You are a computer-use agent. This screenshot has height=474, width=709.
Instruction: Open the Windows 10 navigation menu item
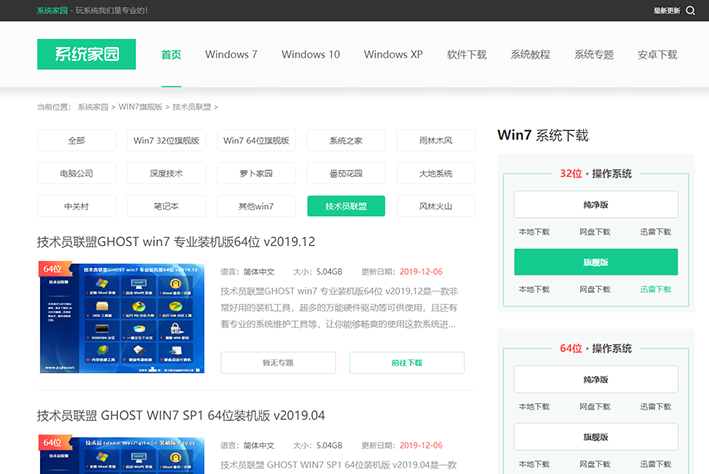coord(310,54)
